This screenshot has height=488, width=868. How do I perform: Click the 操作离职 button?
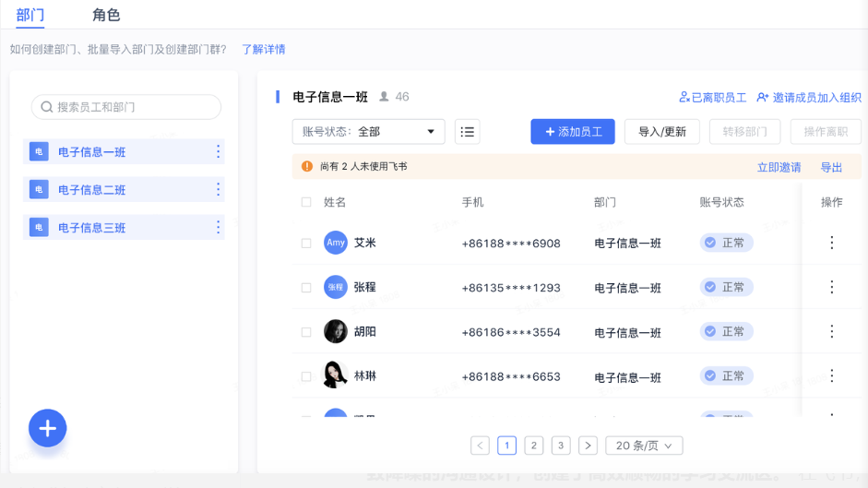[826, 132]
